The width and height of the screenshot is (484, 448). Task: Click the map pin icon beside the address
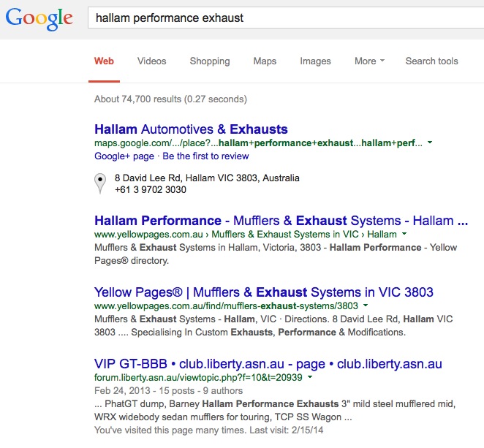(100, 183)
